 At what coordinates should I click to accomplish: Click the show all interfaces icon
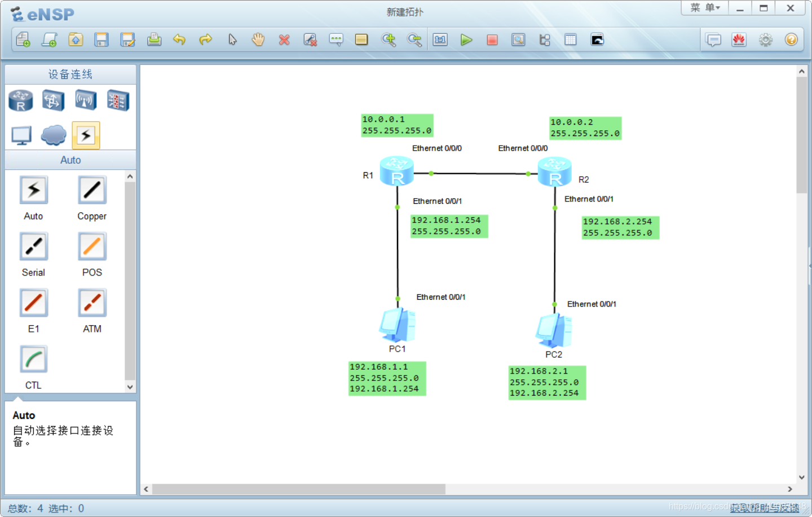[x=545, y=40]
